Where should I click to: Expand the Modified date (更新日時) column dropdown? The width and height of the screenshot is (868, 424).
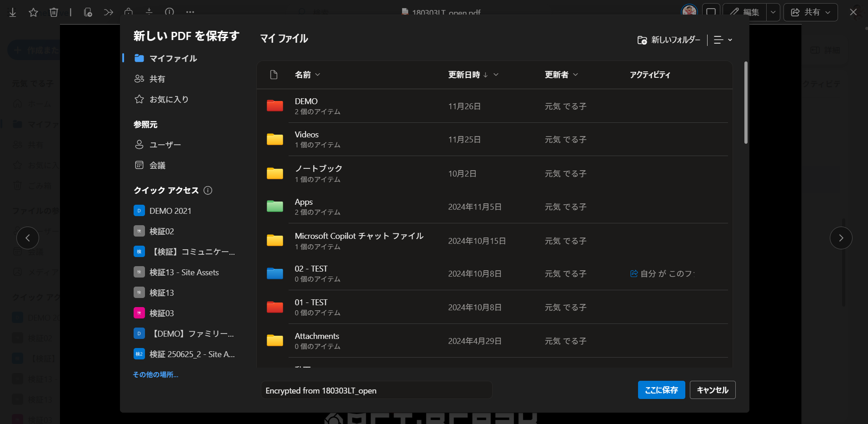pos(496,75)
